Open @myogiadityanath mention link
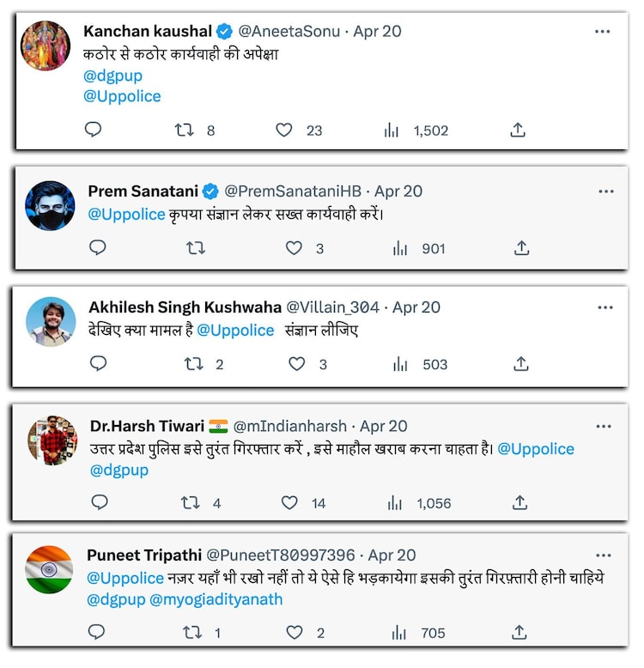This screenshot has height=668, width=644. point(216,599)
